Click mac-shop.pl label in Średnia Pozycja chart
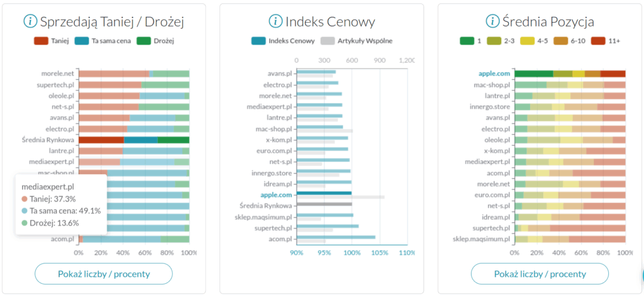 point(493,85)
